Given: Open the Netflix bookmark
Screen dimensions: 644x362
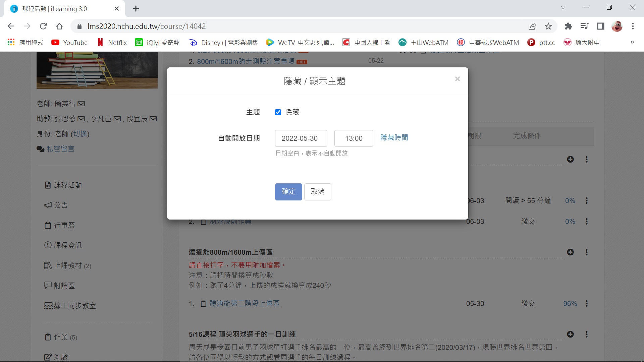Looking at the screenshot, I should pos(112,43).
